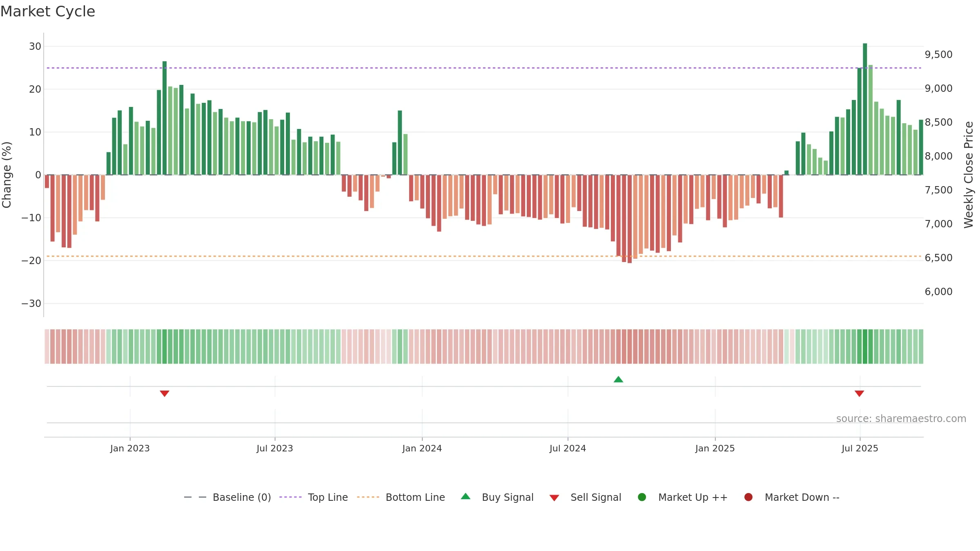Click the Jan 2023 x-axis label
Screen dimensions: 980x551
130,449
